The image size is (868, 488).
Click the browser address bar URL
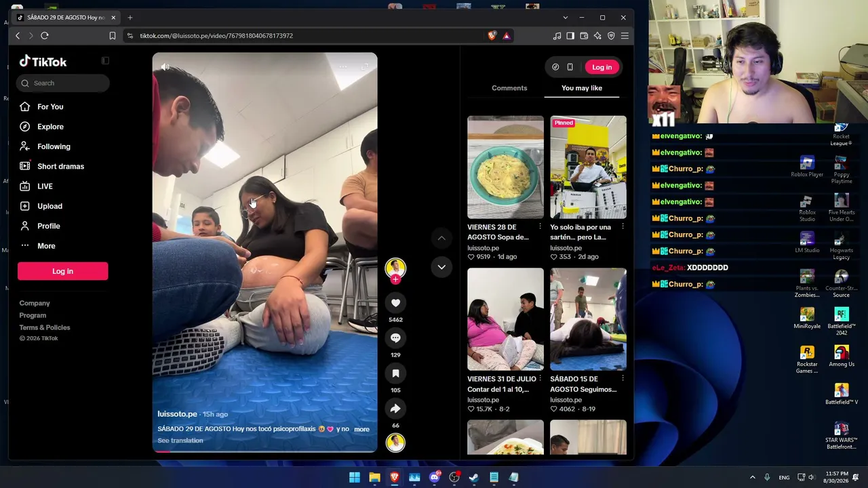[x=216, y=36]
